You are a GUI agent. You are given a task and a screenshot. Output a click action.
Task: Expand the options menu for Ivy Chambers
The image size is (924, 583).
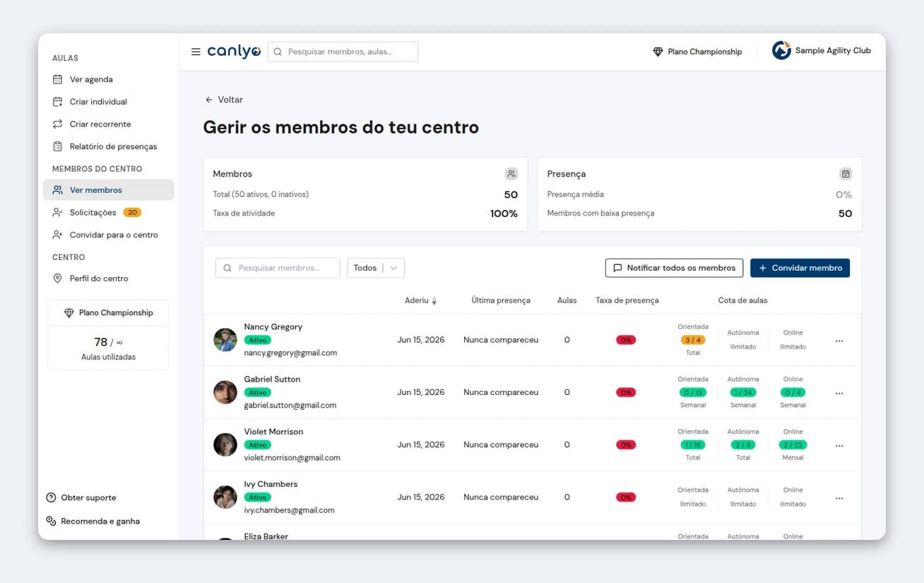coord(839,498)
